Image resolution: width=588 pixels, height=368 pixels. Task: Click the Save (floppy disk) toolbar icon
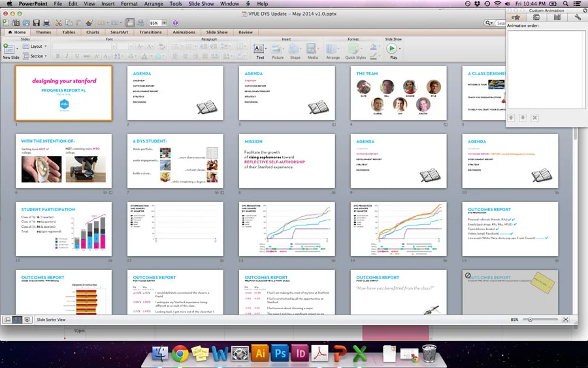pos(37,23)
